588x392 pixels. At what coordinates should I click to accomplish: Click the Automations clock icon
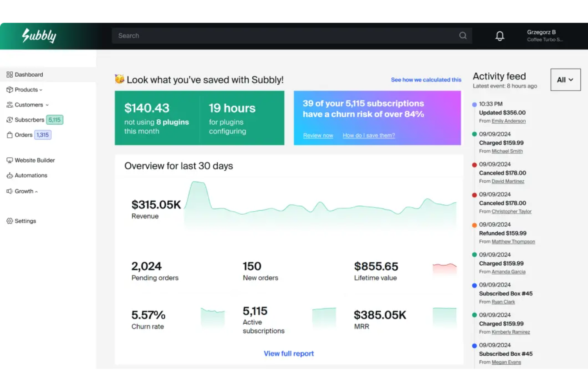pos(10,175)
